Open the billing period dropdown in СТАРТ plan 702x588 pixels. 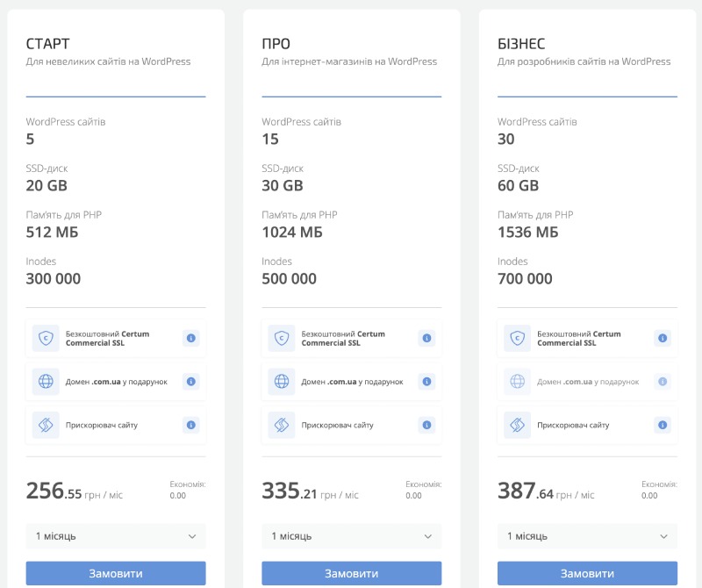point(115,535)
